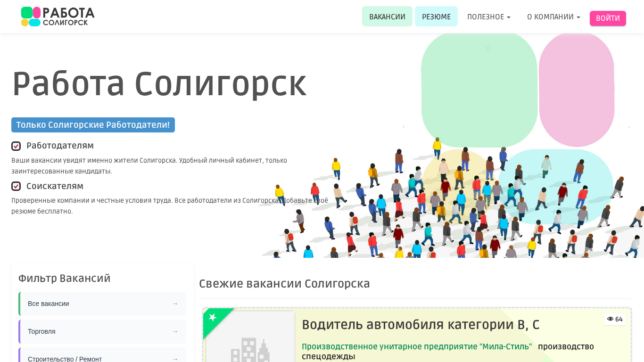The width and height of the screenshot is (644, 362).
Task: Click the building placeholder company image
Action: pyautogui.click(x=250, y=337)
